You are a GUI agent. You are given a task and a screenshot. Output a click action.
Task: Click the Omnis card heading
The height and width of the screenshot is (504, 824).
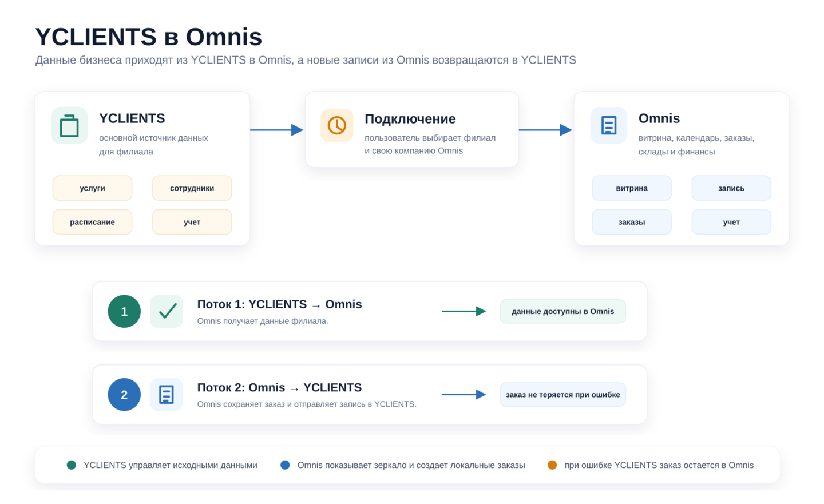[x=659, y=118]
